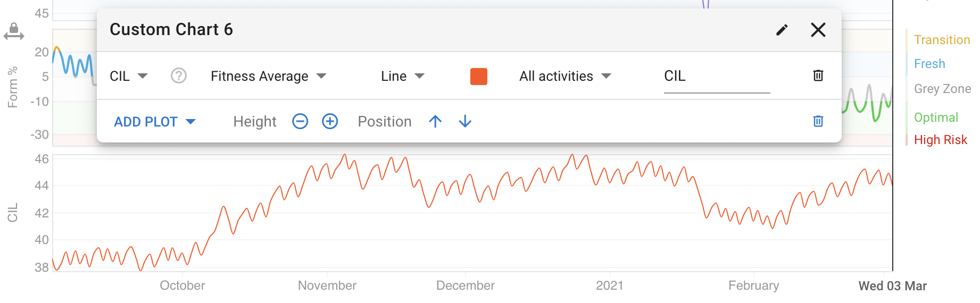Toggle the Transition zone legend entry

tap(942, 40)
